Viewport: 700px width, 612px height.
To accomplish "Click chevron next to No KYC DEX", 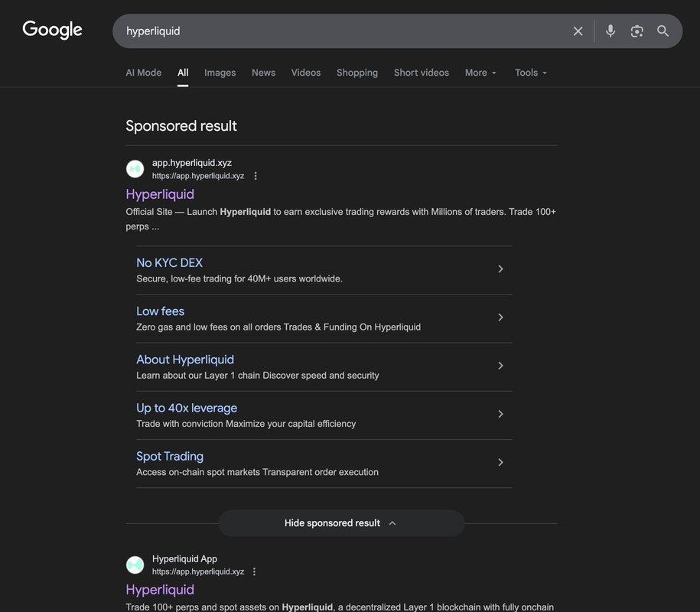I will [x=500, y=269].
